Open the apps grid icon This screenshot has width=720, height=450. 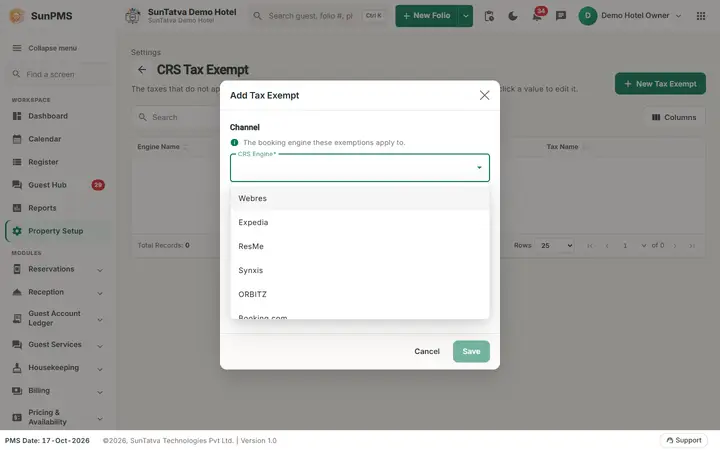pos(701,16)
